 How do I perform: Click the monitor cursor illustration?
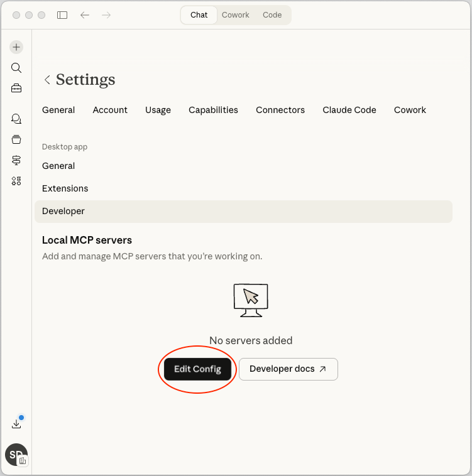pyautogui.click(x=251, y=301)
